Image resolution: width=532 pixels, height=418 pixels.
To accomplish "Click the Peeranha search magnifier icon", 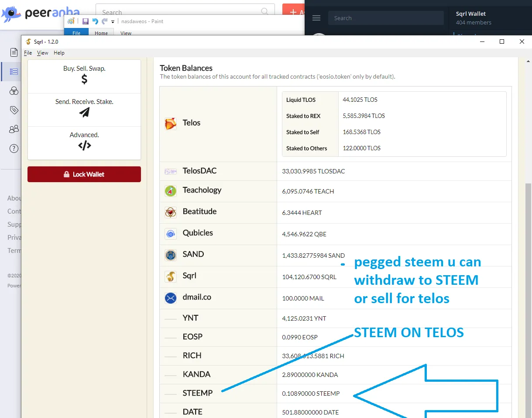I will coord(265,12).
